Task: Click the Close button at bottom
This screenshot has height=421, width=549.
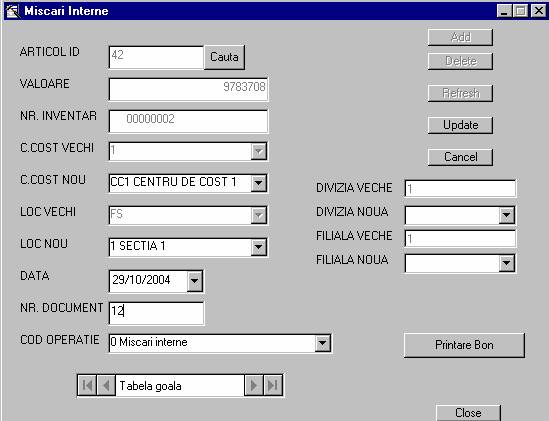Action: pos(468,413)
